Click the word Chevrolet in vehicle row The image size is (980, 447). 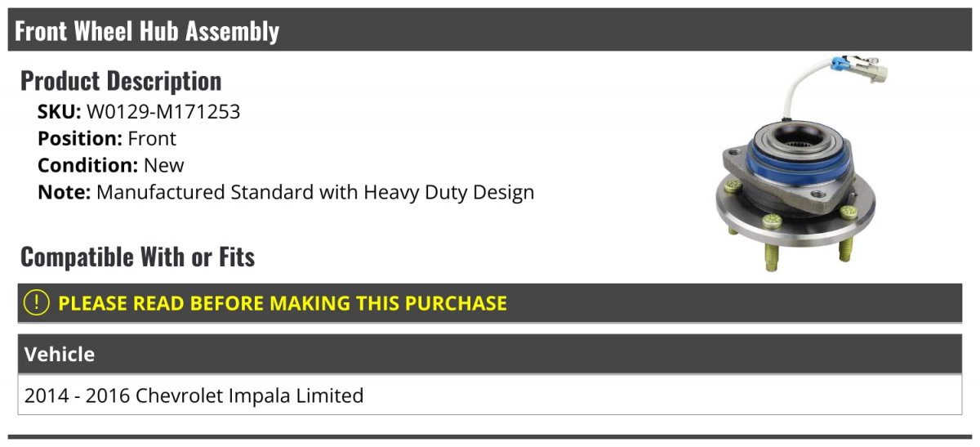click(x=181, y=396)
